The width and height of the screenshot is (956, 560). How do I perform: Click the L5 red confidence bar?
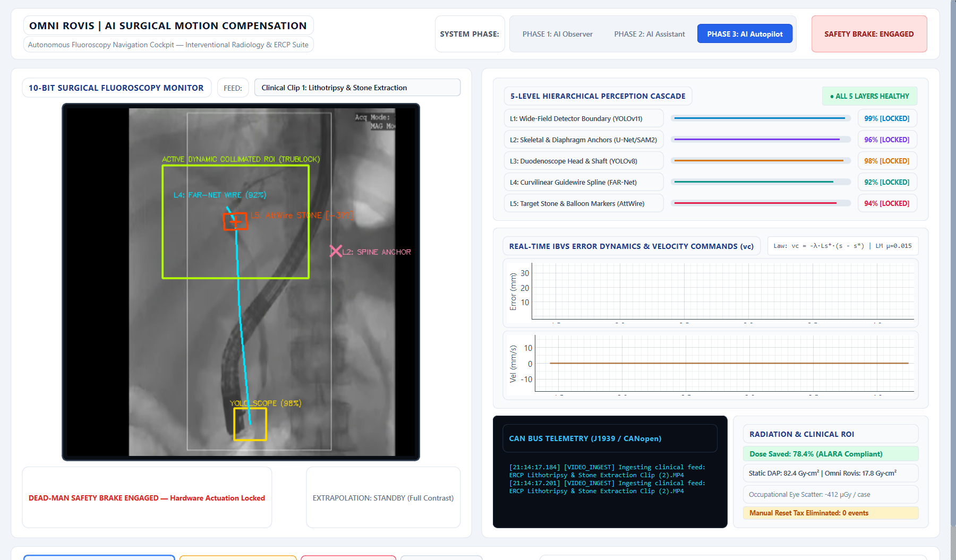(761, 203)
